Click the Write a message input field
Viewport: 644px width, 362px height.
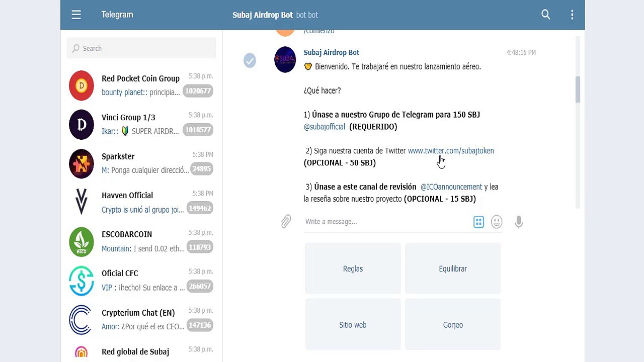point(386,222)
